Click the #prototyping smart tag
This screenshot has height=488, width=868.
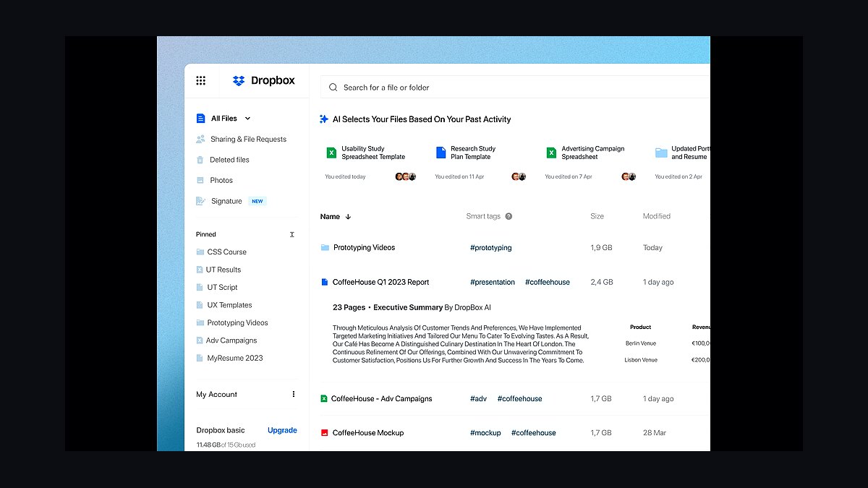coord(491,247)
